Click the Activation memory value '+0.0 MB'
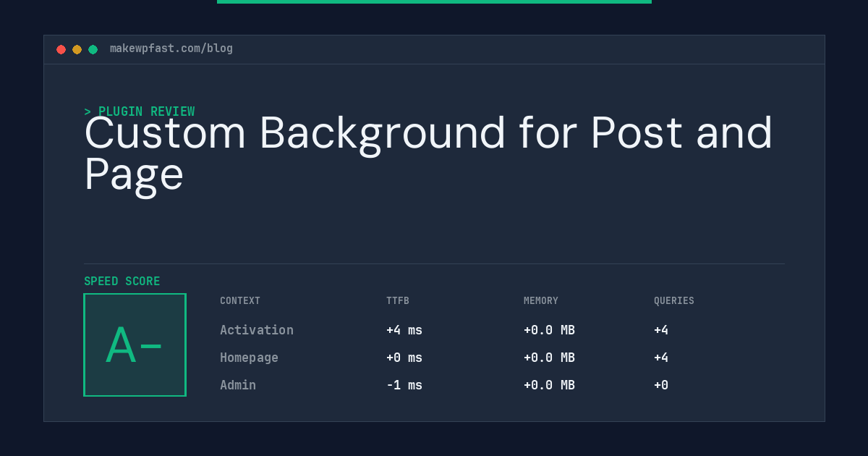The width and height of the screenshot is (868, 456). pyautogui.click(x=549, y=330)
